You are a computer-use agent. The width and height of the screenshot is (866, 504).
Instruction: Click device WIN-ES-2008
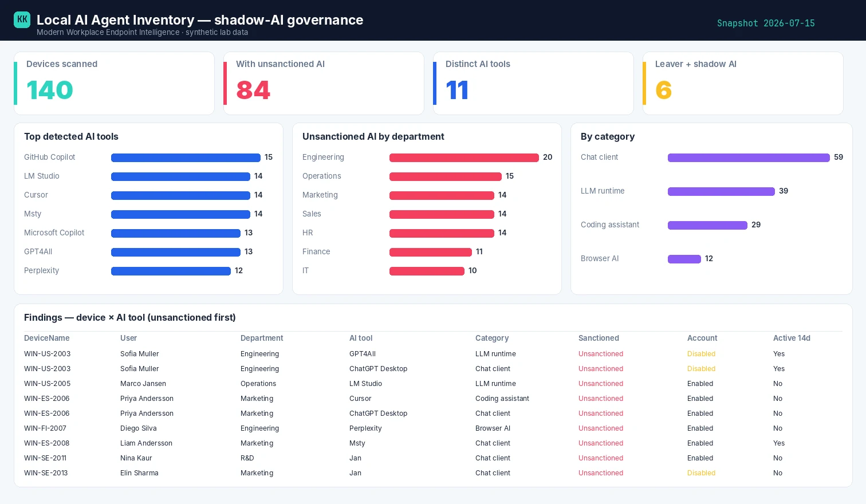point(47,443)
